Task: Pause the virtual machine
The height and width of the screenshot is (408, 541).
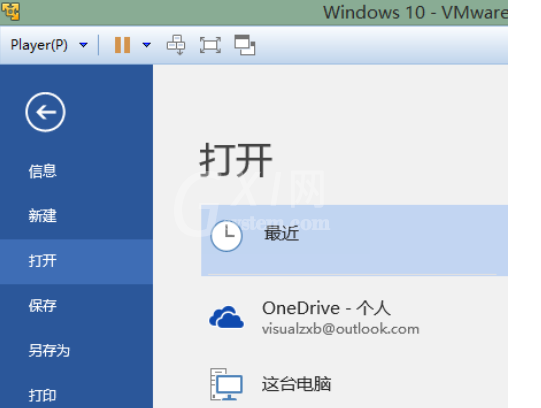Action: coord(122,45)
